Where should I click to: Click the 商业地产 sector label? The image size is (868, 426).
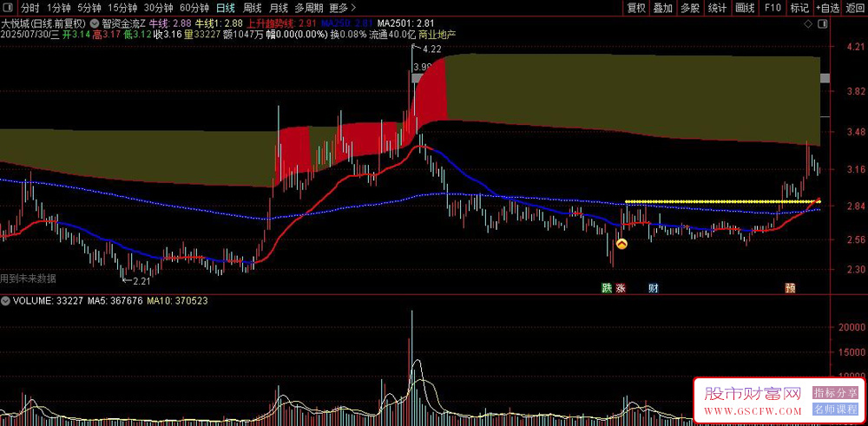[x=438, y=35]
